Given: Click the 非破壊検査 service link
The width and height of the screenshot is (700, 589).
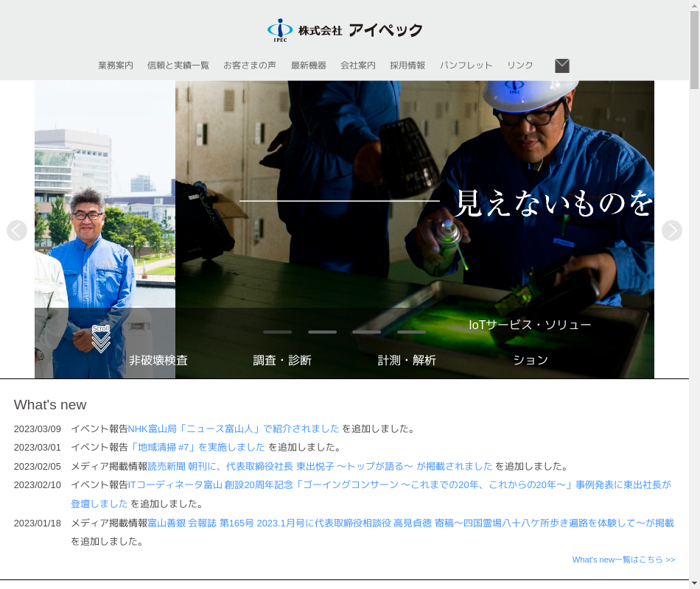Looking at the screenshot, I should tap(158, 360).
